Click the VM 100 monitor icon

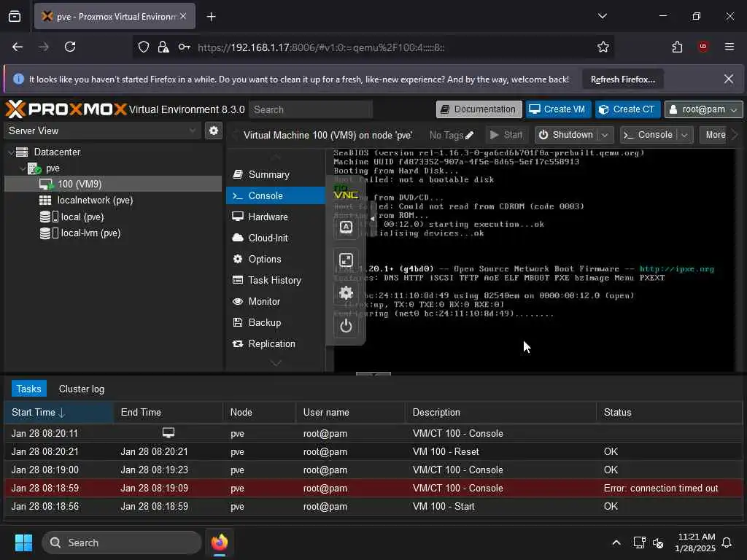pyautogui.click(x=46, y=184)
